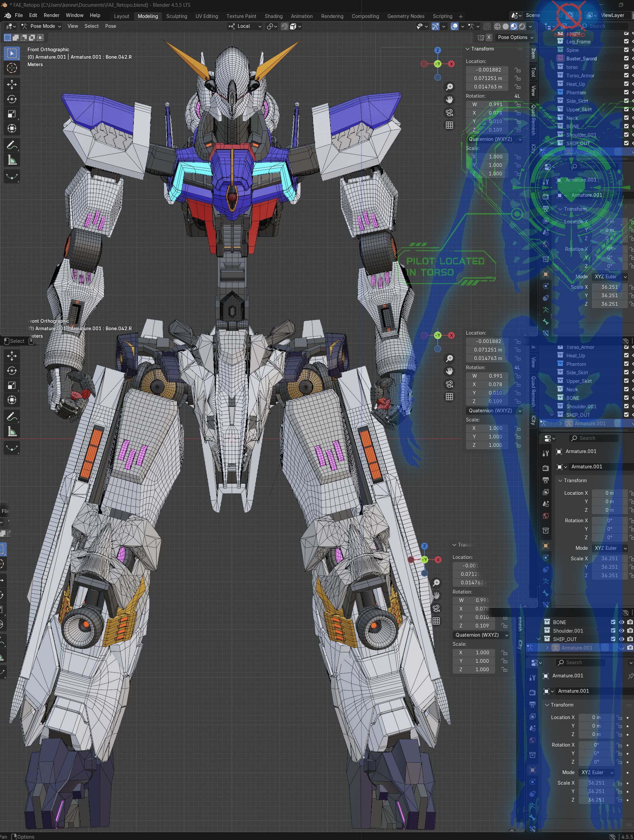Add a new workspace with plus icon

tap(461, 16)
